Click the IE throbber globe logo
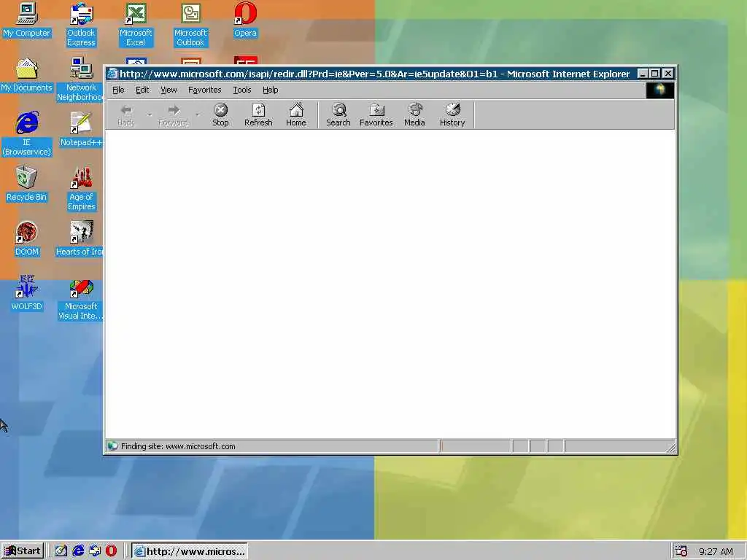Image resolution: width=747 pixels, height=560 pixels. point(659,90)
